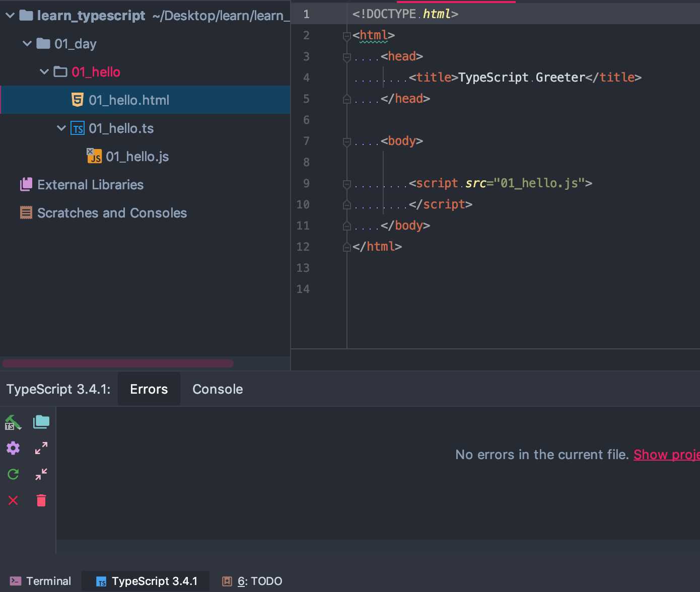This screenshot has width=700, height=592.
Task: Collapse the 01_hello folder chevron
Action: click(x=44, y=72)
